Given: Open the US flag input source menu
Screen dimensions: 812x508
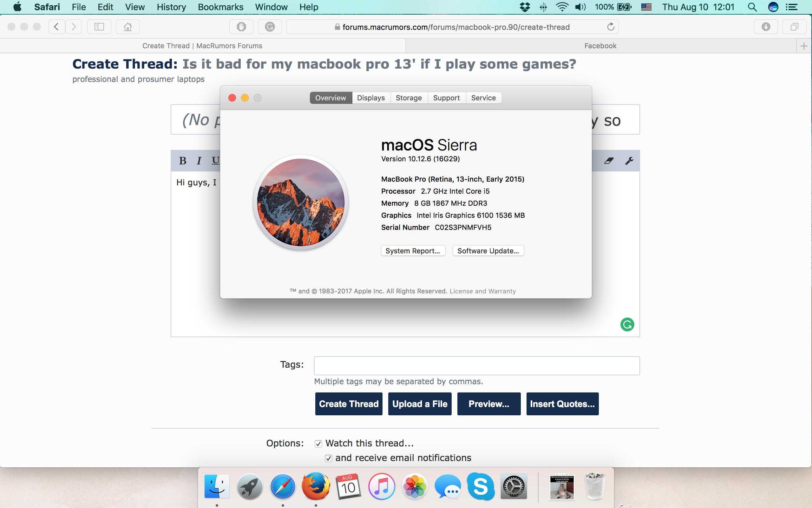Looking at the screenshot, I should pos(646,7).
